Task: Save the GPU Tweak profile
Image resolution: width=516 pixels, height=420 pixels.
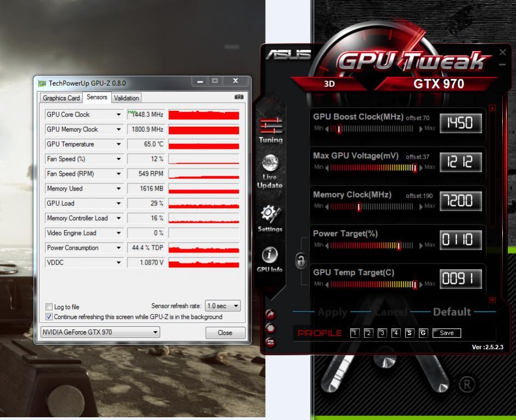Action: pyautogui.click(x=447, y=333)
